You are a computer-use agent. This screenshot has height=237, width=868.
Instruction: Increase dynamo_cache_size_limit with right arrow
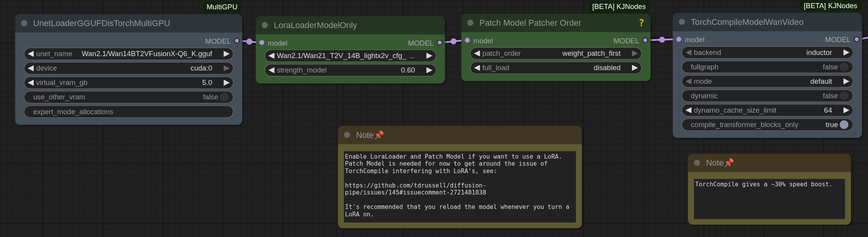click(x=846, y=110)
